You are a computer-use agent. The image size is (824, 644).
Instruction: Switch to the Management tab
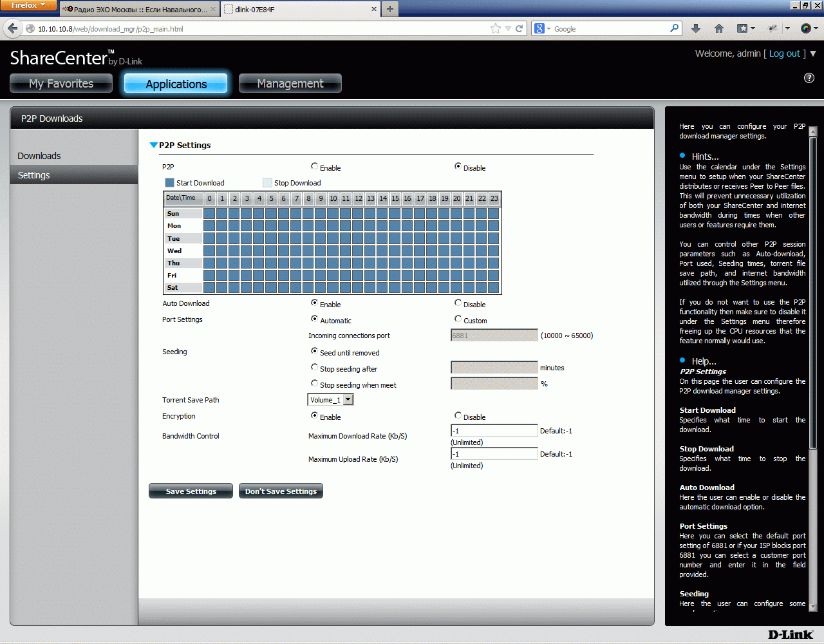coord(290,83)
